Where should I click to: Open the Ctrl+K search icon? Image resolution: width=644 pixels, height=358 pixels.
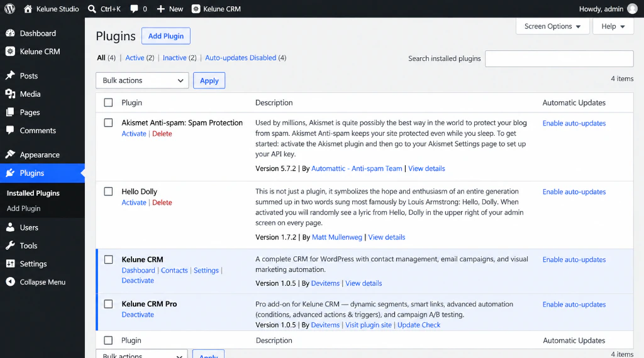pos(92,9)
